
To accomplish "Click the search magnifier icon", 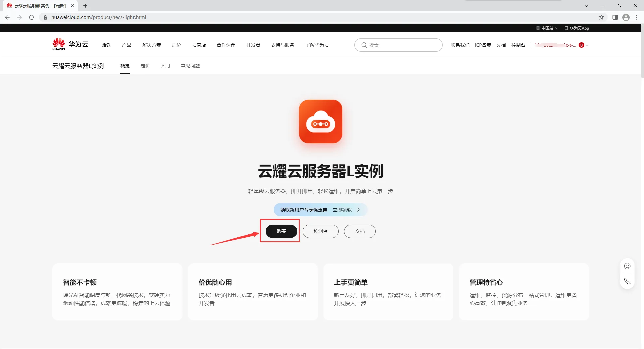I will [364, 45].
